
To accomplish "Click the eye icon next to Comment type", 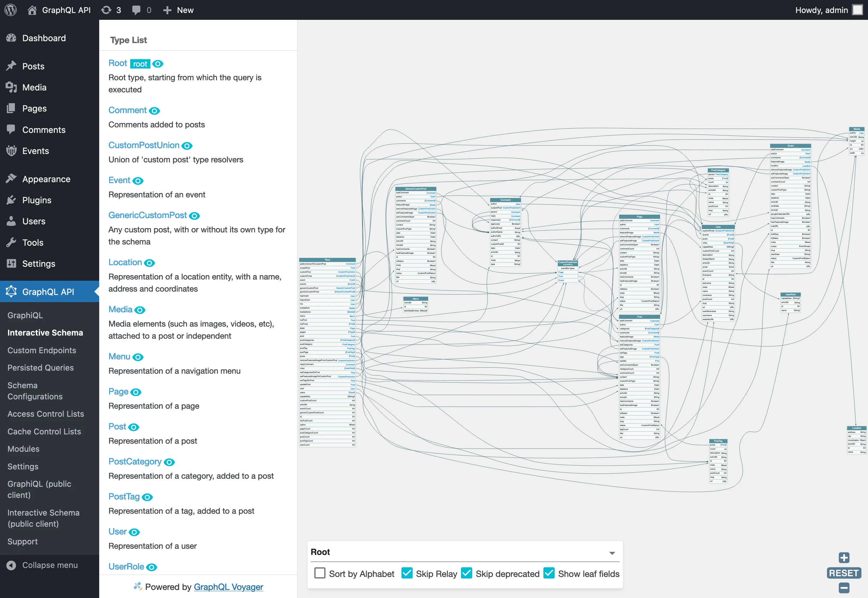I will (x=154, y=111).
